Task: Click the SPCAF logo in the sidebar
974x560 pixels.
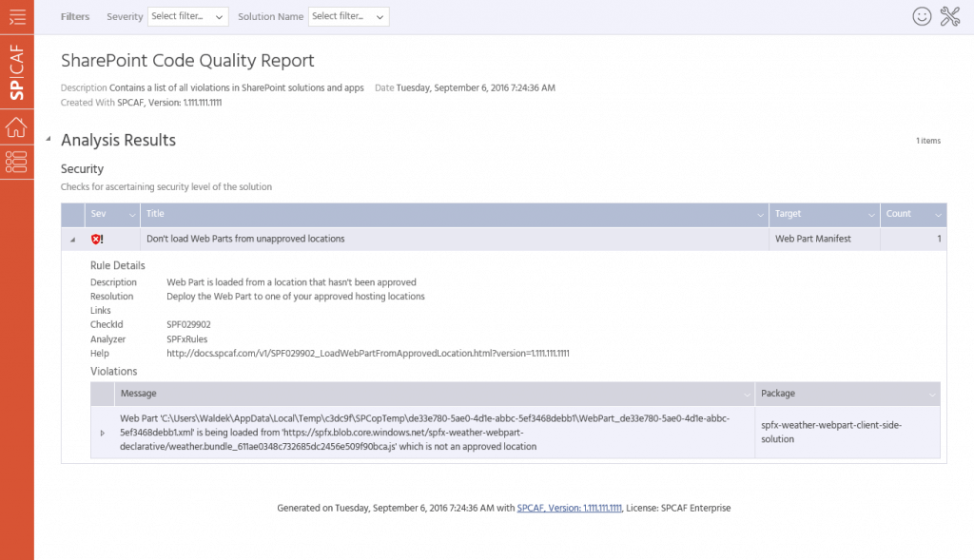Action: pyautogui.click(x=17, y=72)
